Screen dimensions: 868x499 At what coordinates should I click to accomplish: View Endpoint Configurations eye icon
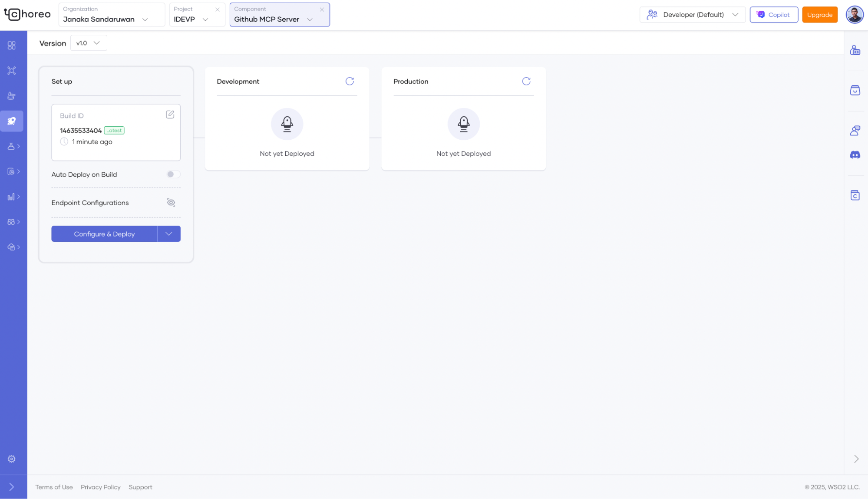171,203
